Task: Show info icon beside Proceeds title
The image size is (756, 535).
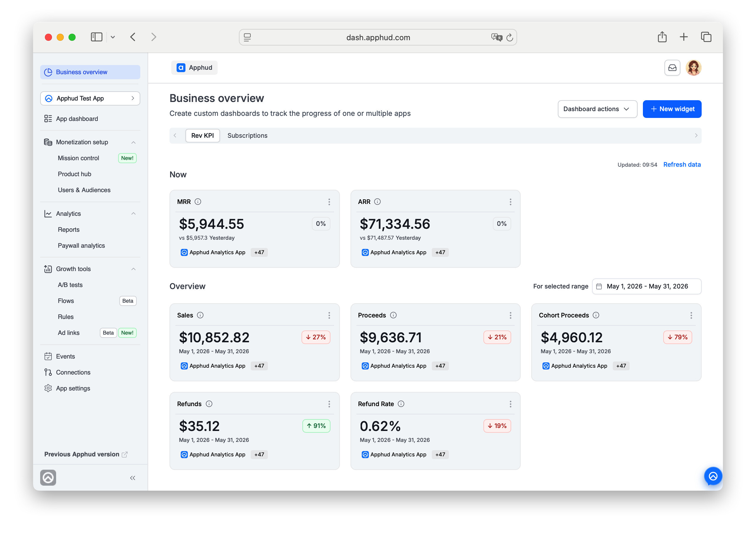Action: click(x=393, y=315)
